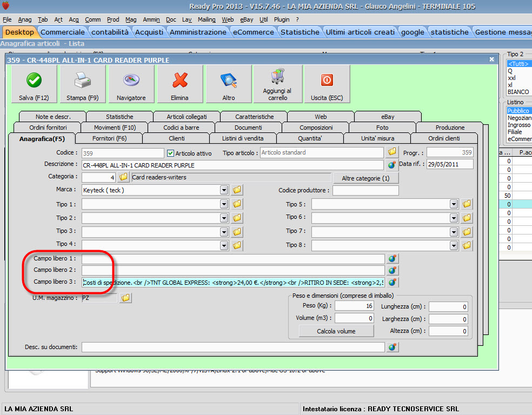Expand the Tipo 4 dropdown arrow
Screen dimensions: 532x415
tap(224, 245)
